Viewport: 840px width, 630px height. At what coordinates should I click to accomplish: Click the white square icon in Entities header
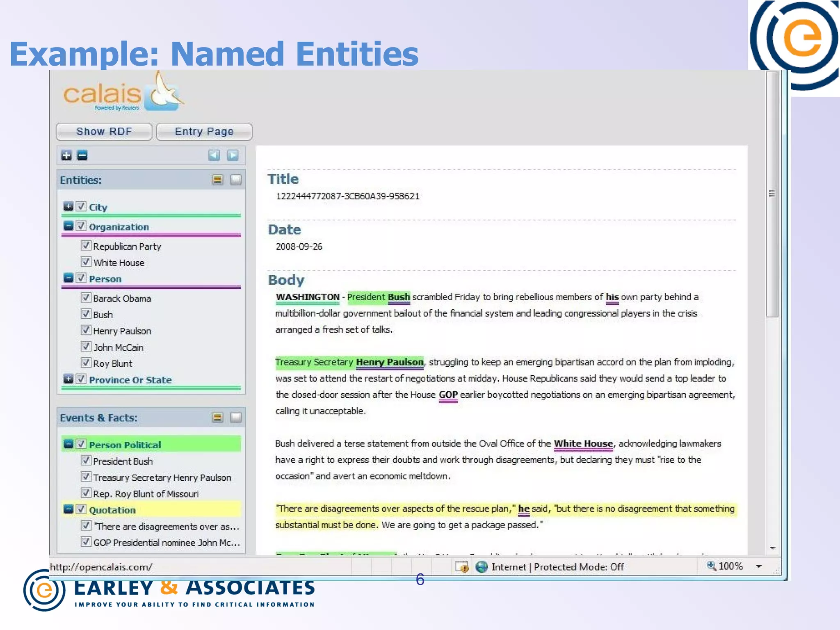click(x=236, y=180)
